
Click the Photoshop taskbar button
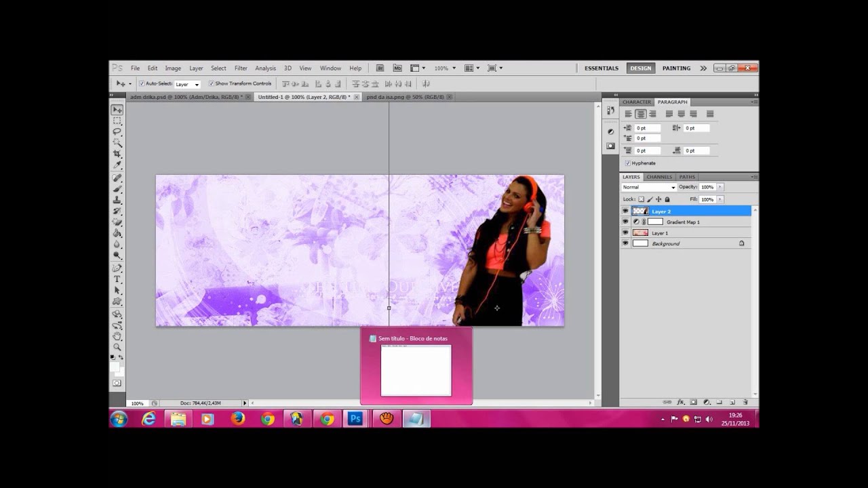tap(355, 419)
